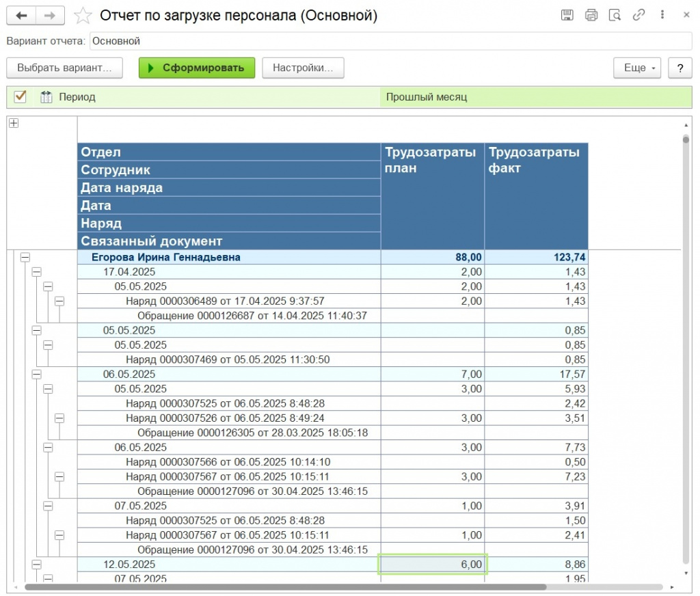This screenshot has height=596, width=700.
Task: Open the three-dots menu in the title bar
Action: point(663,15)
